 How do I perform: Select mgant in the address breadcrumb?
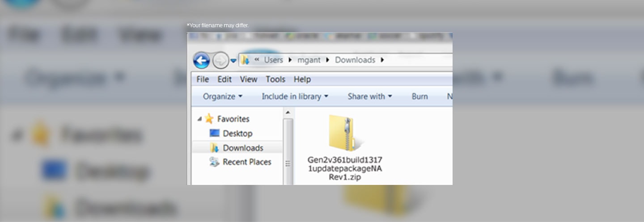point(309,60)
